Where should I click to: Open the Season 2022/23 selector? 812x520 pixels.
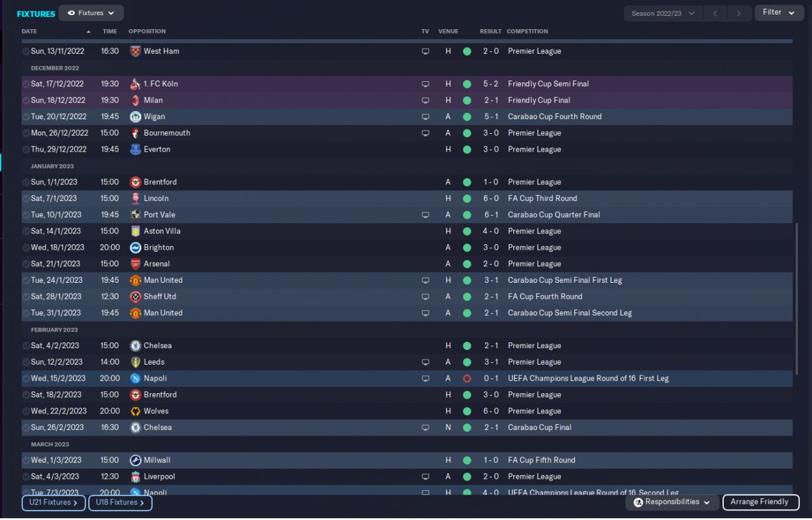(663, 13)
